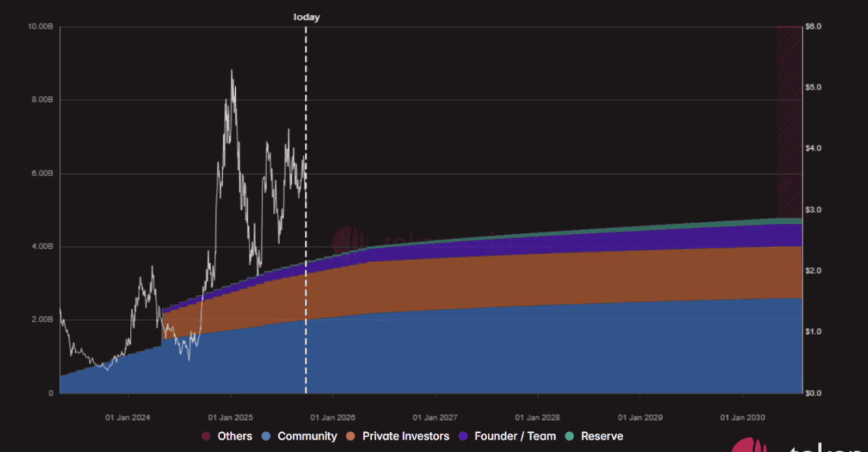This screenshot has height=452, width=868.
Task: Click the purple Founder / Team legend dot
Action: pyautogui.click(x=463, y=436)
